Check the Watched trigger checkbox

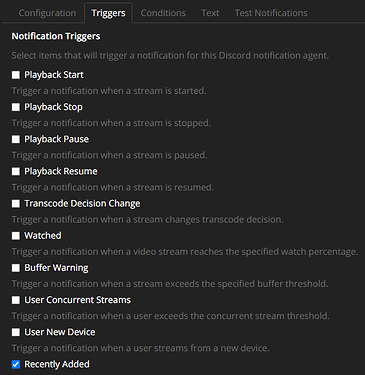coord(16,236)
